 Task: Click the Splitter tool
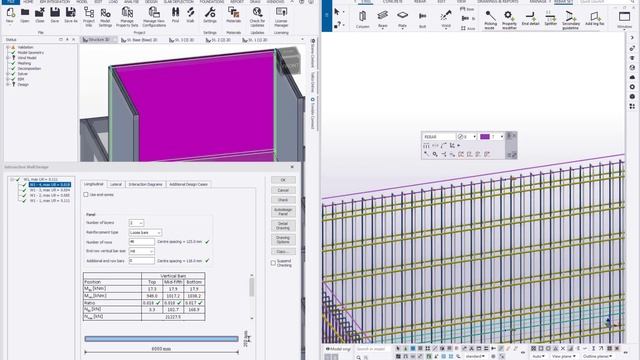pyautogui.click(x=551, y=19)
